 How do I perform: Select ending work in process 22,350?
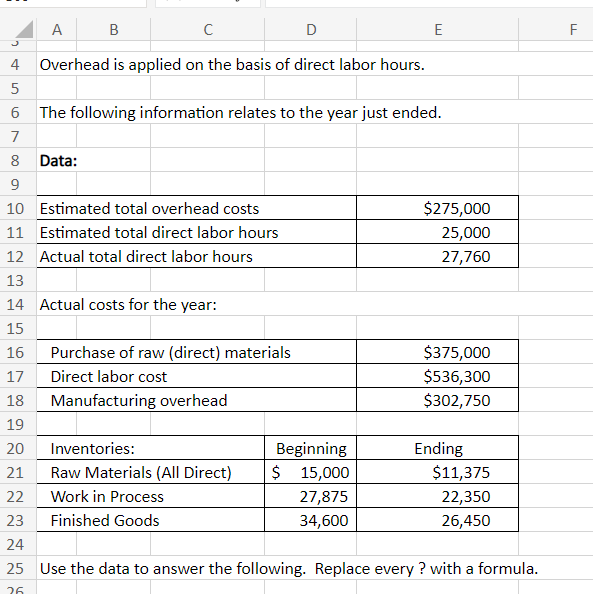click(x=438, y=496)
